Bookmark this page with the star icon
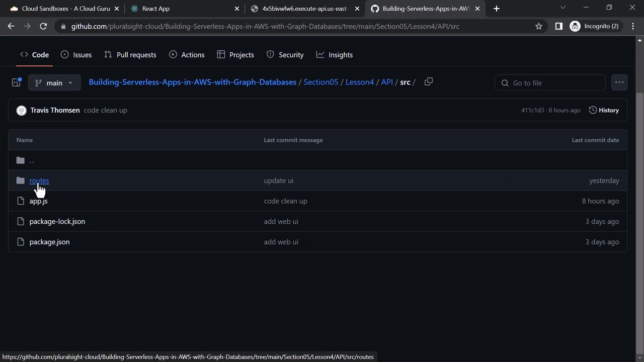The height and width of the screenshot is (362, 644). 539,26
